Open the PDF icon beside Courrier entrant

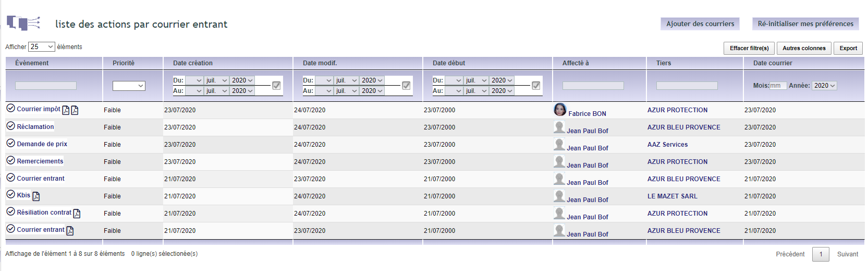(x=70, y=231)
